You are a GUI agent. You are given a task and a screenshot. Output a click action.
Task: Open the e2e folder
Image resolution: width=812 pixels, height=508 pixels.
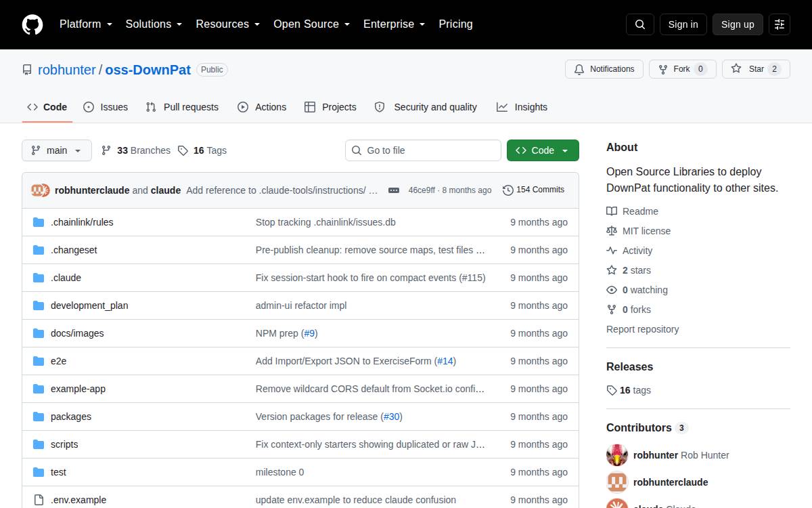pyautogui.click(x=58, y=361)
